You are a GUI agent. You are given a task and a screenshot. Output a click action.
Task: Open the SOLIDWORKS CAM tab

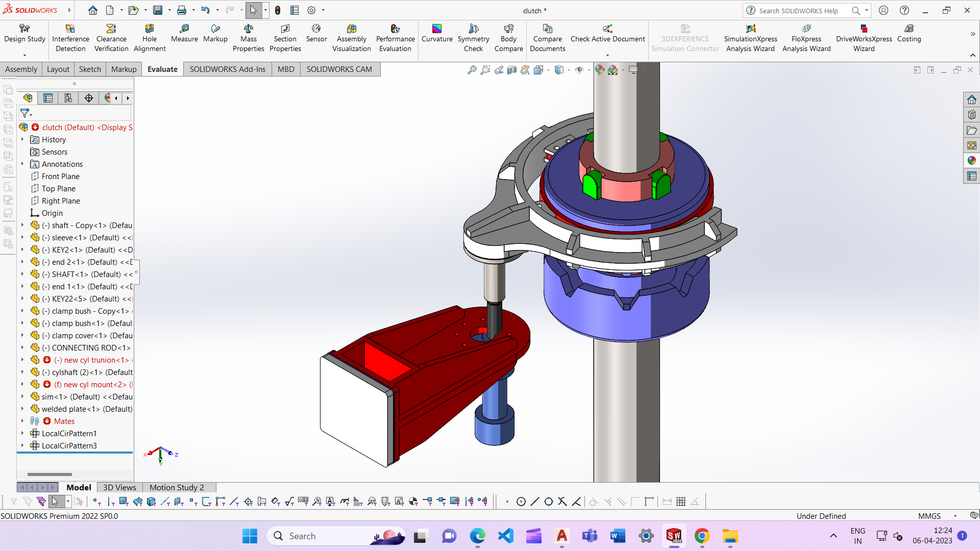[x=339, y=69]
